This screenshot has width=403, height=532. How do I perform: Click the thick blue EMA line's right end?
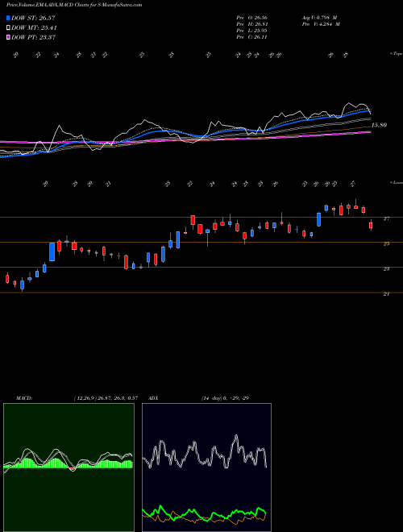pyautogui.click(x=369, y=111)
